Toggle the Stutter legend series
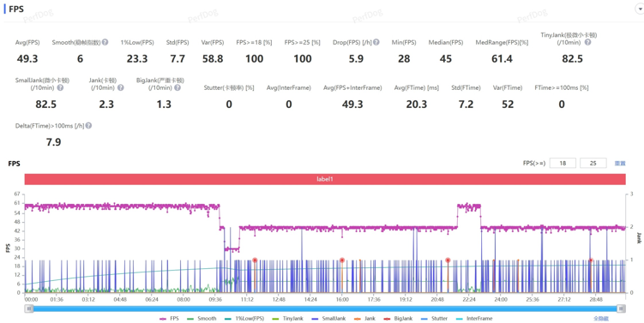This screenshot has height=323, width=644. point(434,319)
